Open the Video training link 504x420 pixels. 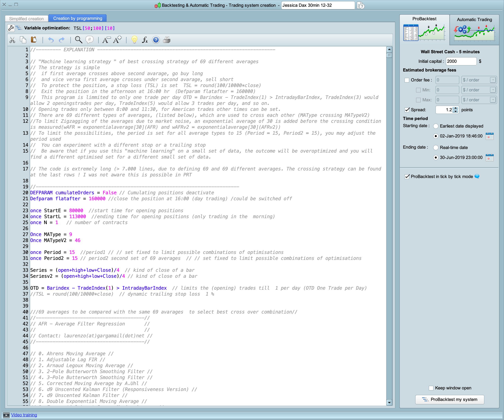[x=24, y=415]
